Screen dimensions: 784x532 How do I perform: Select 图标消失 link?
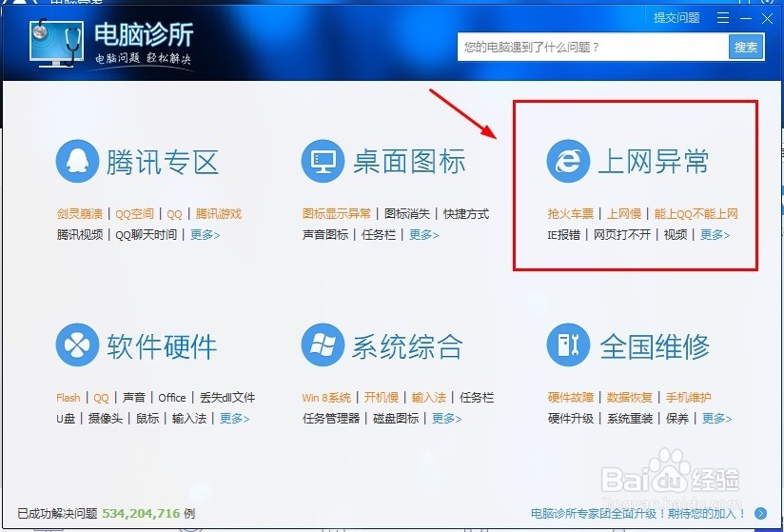click(407, 214)
